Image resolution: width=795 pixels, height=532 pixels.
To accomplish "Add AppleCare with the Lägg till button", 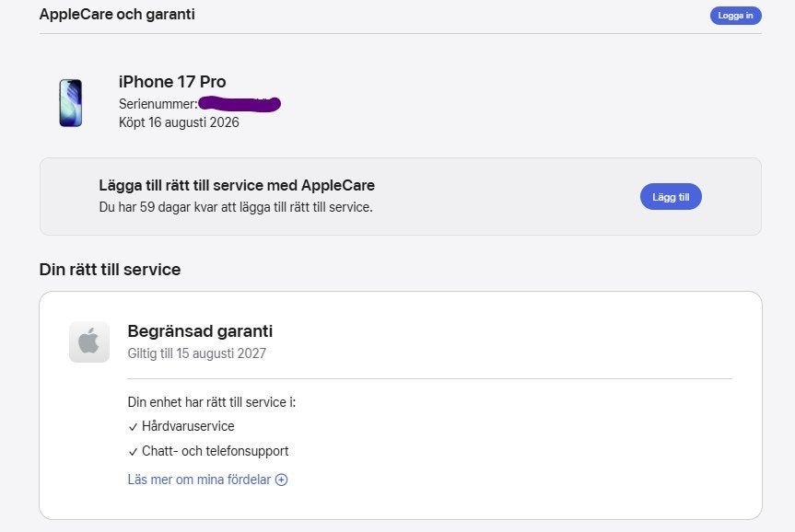I will pyautogui.click(x=671, y=197).
